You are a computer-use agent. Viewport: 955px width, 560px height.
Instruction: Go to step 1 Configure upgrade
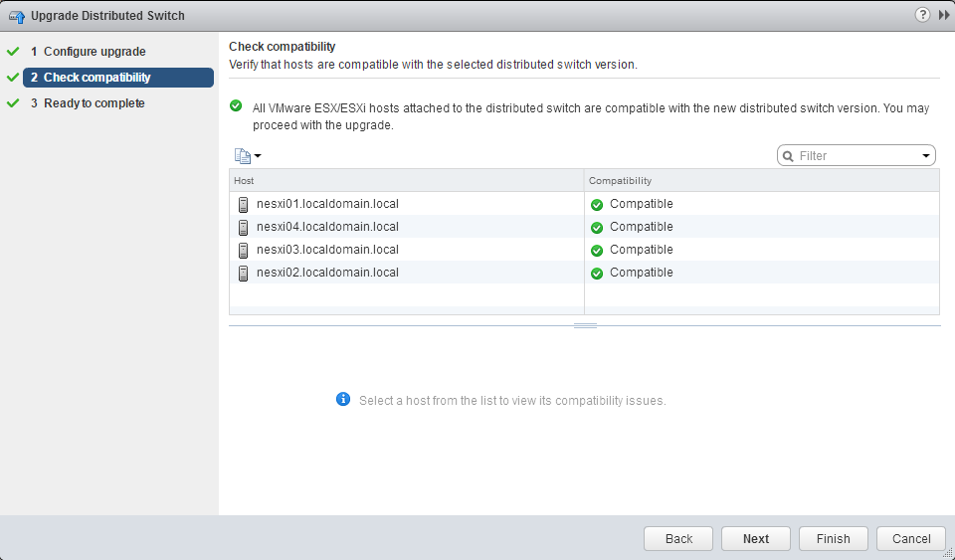95,52
